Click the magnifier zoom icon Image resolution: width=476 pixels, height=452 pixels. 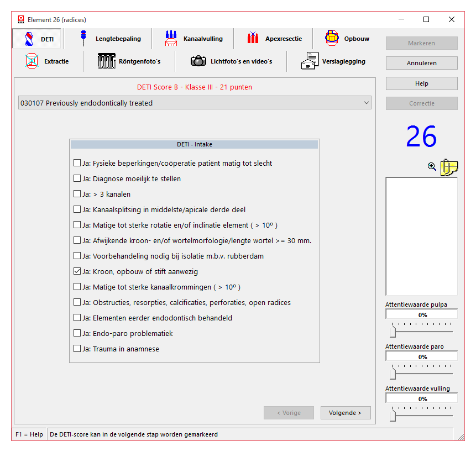(x=432, y=166)
